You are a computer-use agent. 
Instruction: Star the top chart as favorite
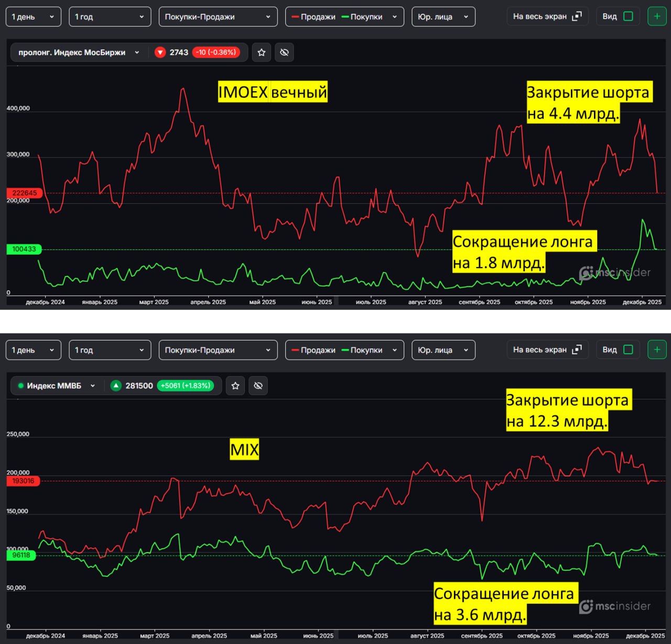click(262, 52)
